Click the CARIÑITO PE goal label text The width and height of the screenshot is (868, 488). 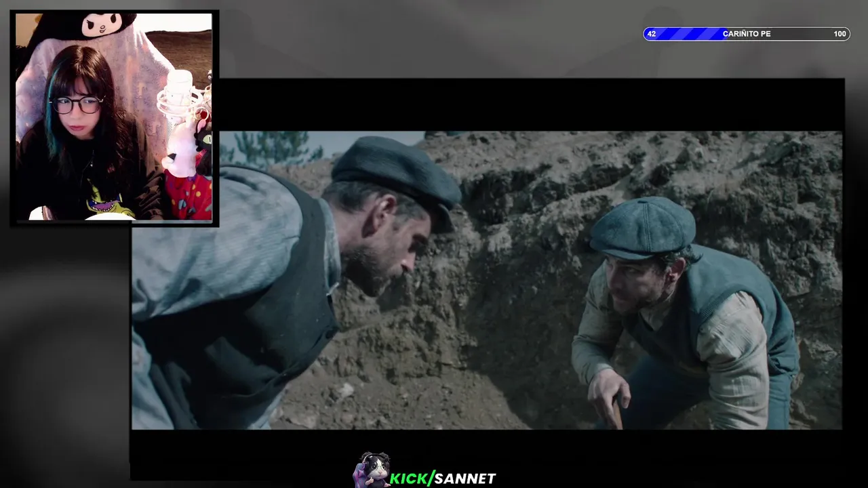coord(747,34)
